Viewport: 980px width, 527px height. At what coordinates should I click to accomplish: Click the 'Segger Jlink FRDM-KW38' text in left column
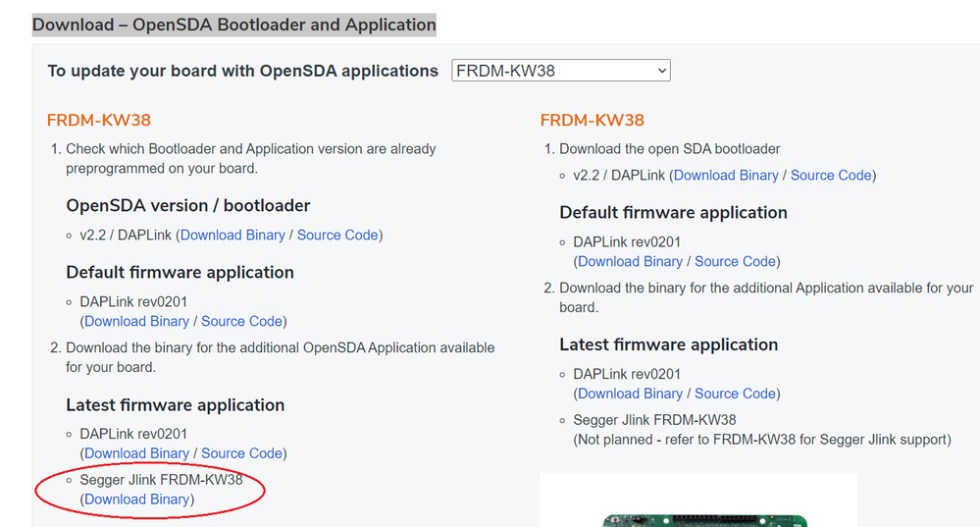tap(161, 480)
